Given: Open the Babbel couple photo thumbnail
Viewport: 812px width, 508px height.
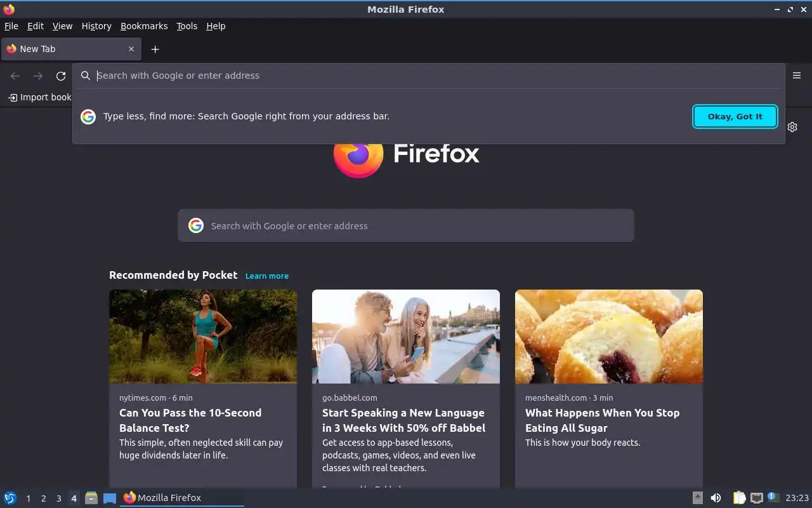Looking at the screenshot, I should pyautogui.click(x=406, y=337).
